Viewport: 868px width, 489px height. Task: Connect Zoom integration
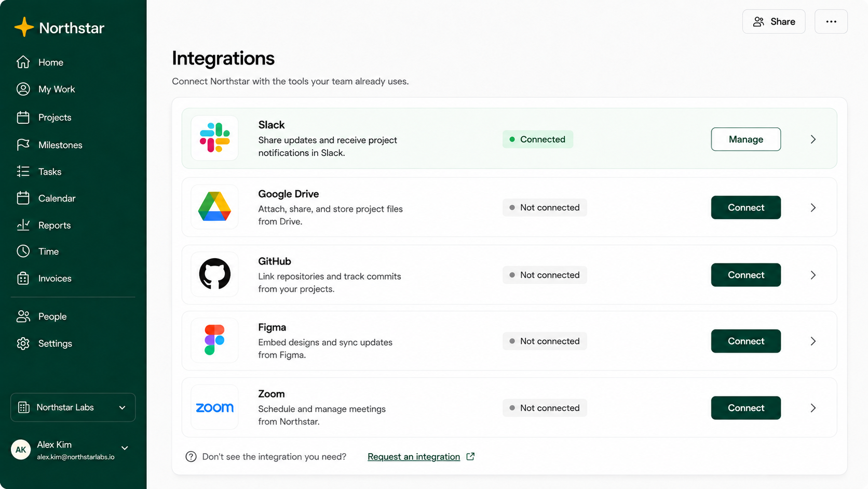click(x=745, y=408)
